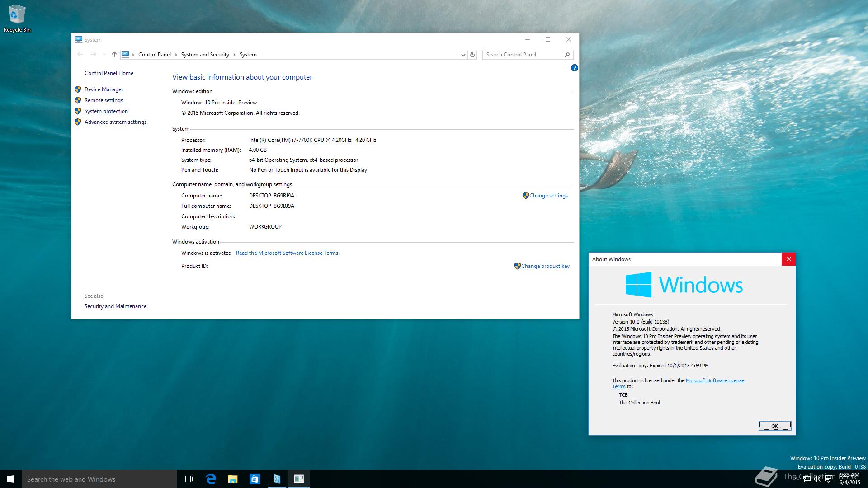Select the System window taskbar button
The width and height of the screenshot is (868, 488).
pyautogui.click(x=277, y=479)
